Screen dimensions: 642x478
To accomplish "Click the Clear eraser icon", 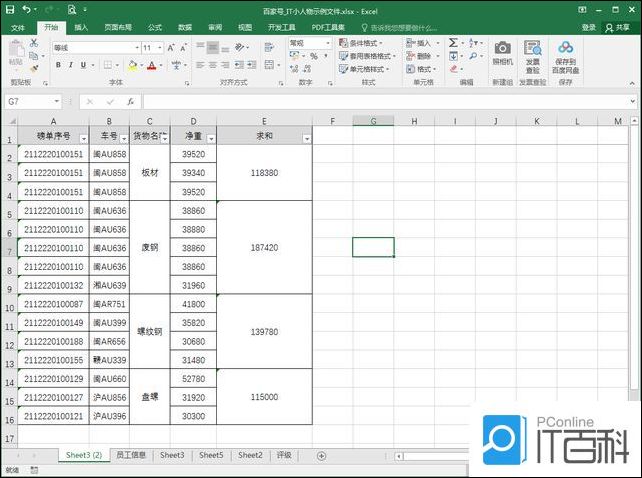I will point(453,69).
